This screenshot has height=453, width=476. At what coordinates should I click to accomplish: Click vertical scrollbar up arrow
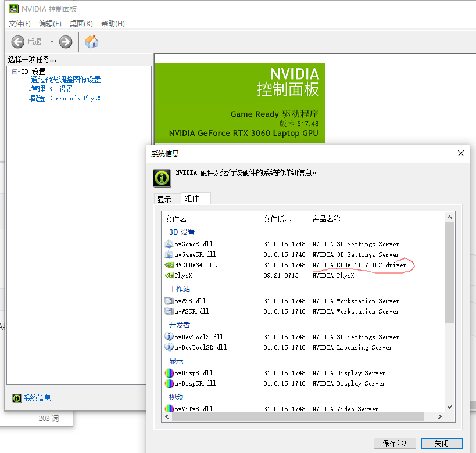[x=450, y=217]
